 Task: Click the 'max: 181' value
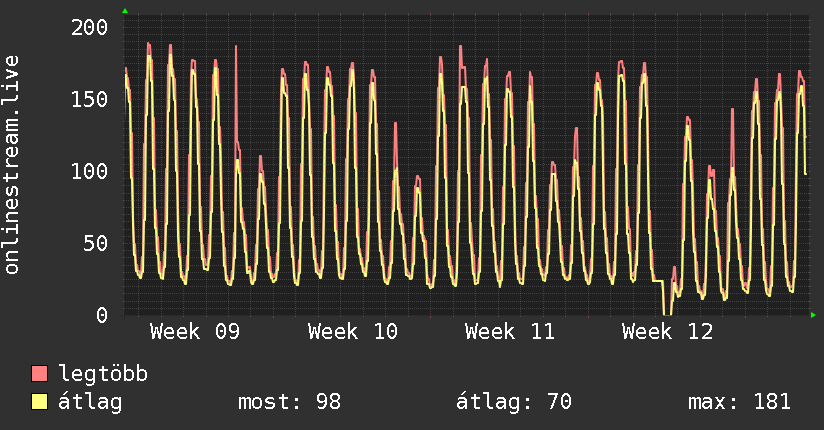[739, 402]
